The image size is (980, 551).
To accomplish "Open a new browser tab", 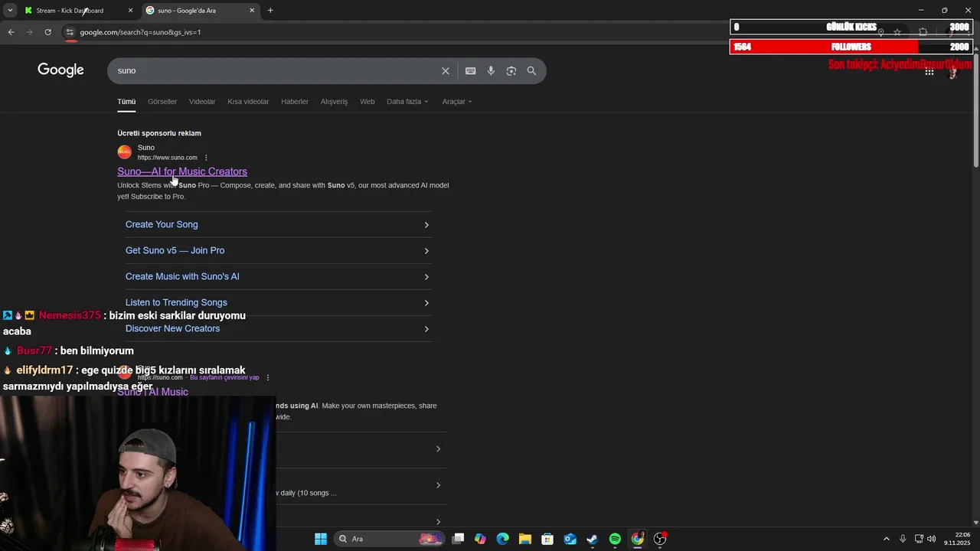I will [270, 11].
